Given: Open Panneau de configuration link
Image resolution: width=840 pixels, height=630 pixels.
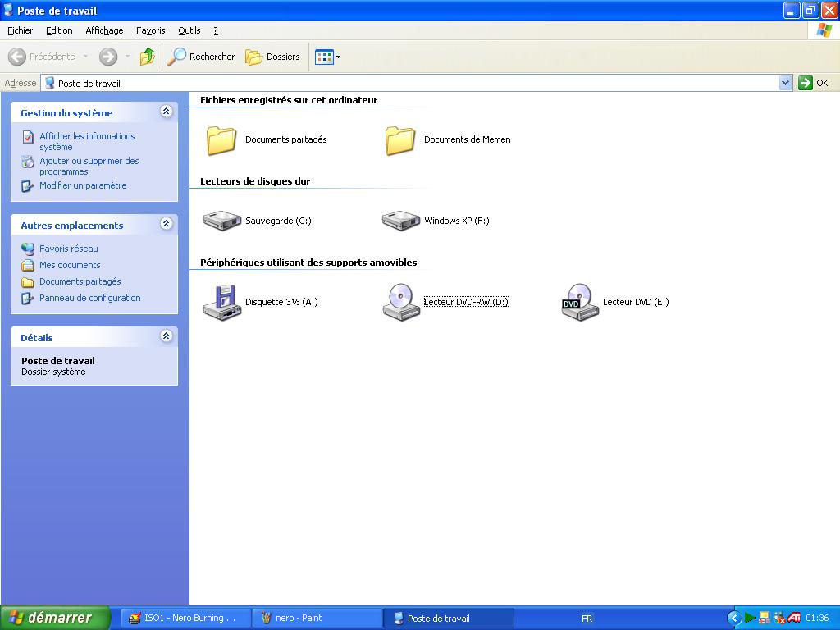Looking at the screenshot, I should [89, 298].
